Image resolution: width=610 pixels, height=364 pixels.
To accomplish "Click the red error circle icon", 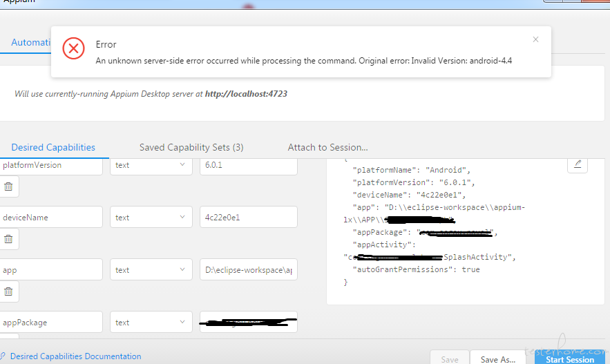I will pyautogui.click(x=73, y=48).
